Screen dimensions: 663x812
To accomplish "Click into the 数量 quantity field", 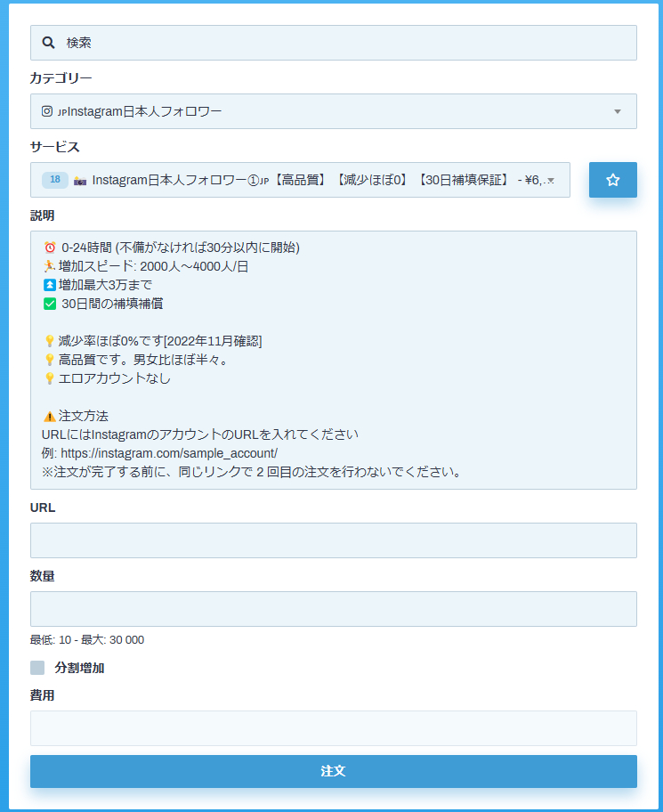I will (x=334, y=608).
